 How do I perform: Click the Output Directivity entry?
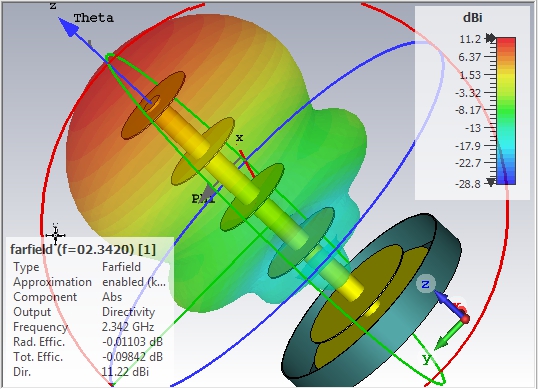click(84, 312)
